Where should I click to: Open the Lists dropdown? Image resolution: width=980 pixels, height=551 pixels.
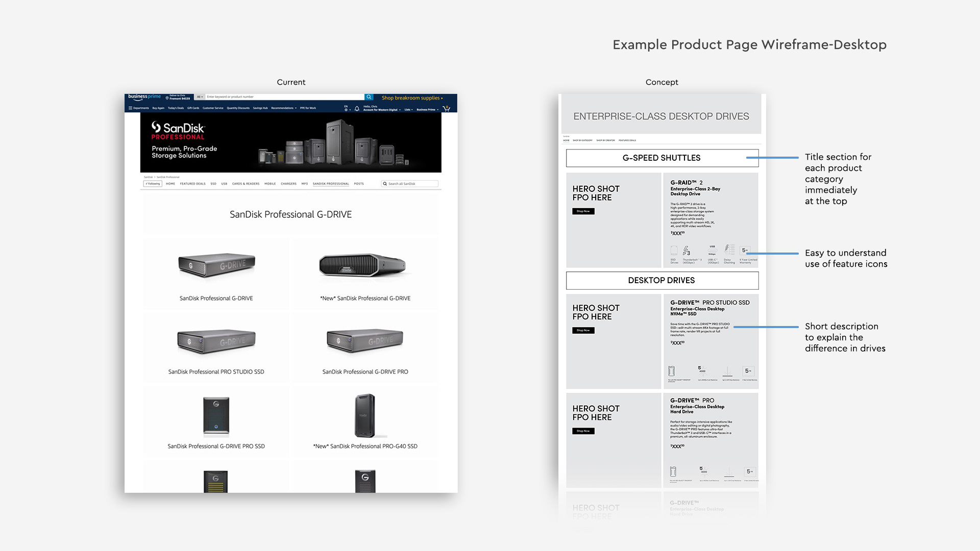tap(409, 110)
